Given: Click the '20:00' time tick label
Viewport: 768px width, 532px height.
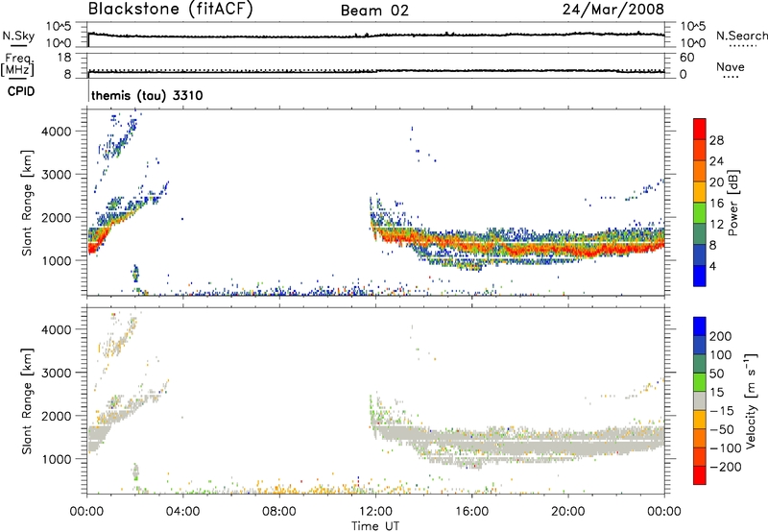Looking at the screenshot, I should click(568, 512).
